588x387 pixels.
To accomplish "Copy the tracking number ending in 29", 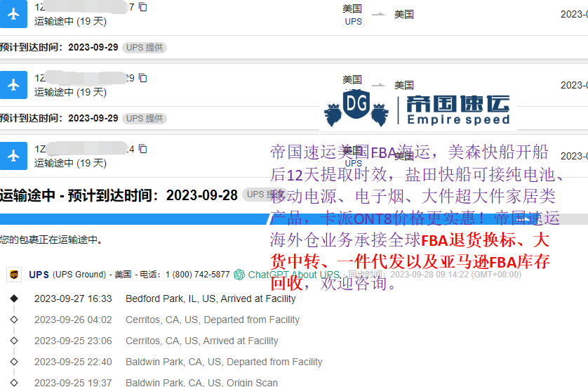I will tap(143, 78).
